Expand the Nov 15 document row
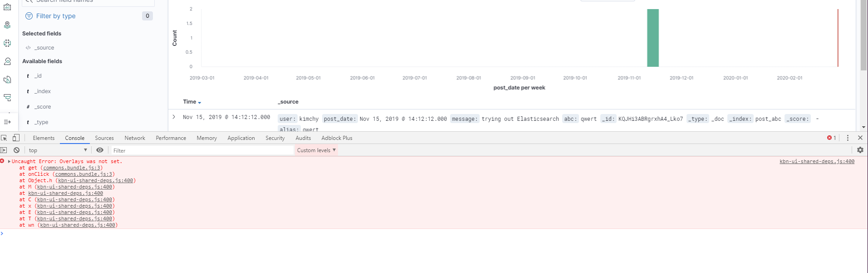This screenshot has height=273, width=868. pos(174,117)
